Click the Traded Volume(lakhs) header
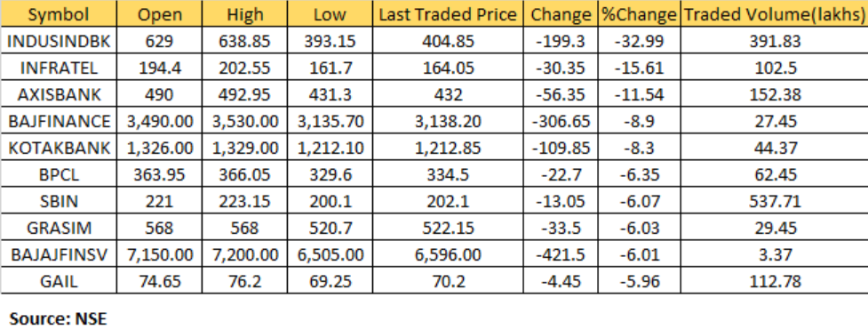This screenshot has height=330, width=868. [774, 14]
